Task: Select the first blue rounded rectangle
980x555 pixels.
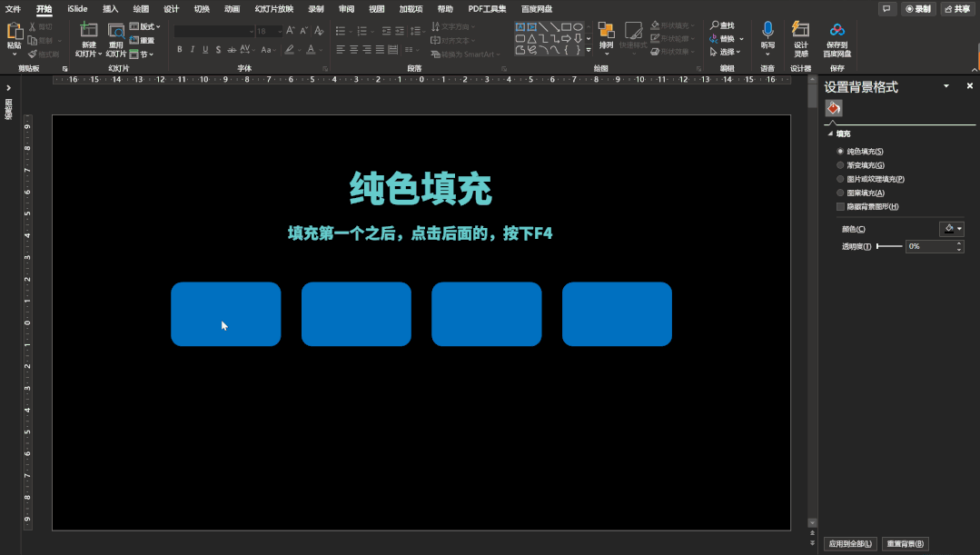Action: [225, 313]
